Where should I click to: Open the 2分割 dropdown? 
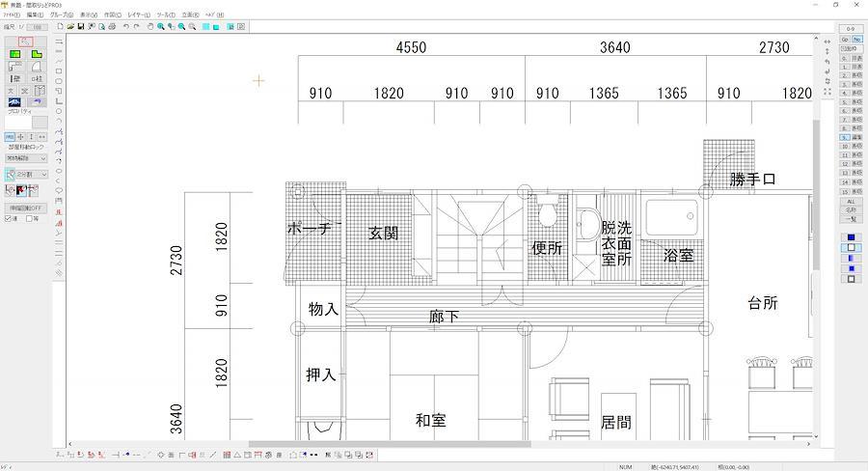(x=32, y=175)
